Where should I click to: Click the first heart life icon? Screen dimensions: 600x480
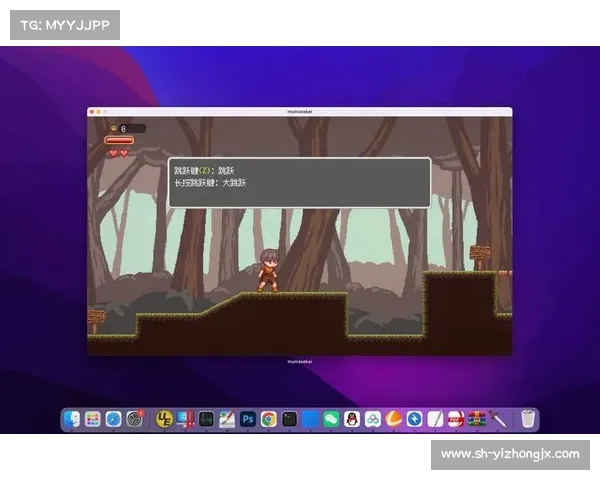pyautogui.click(x=113, y=153)
